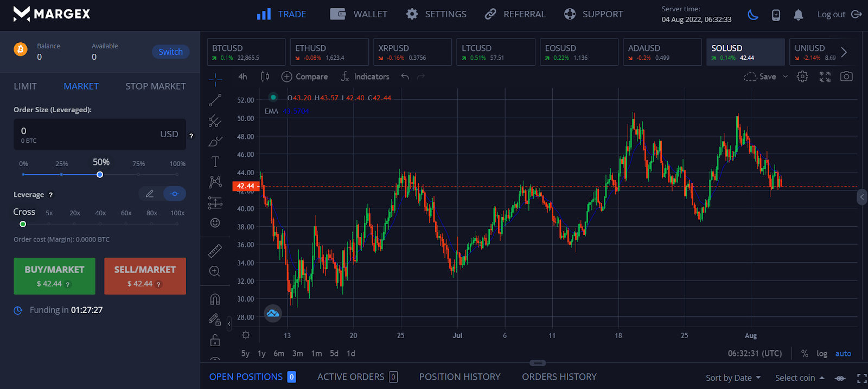868x389 pixels.
Task: Open notifications bell
Action: (798, 15)
